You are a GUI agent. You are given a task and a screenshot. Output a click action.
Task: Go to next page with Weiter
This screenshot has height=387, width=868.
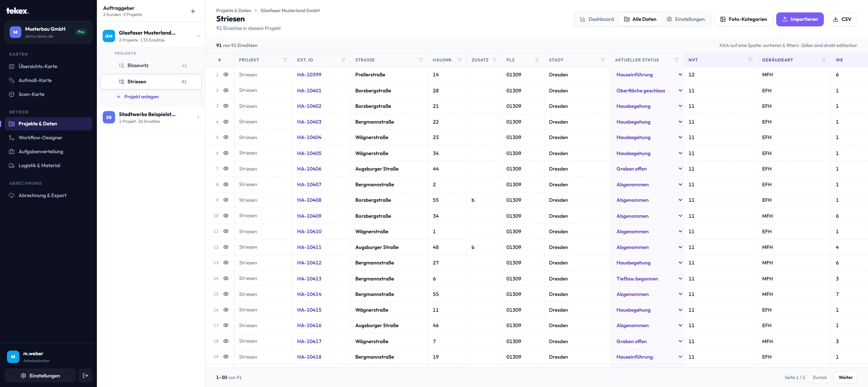(846, 377)
